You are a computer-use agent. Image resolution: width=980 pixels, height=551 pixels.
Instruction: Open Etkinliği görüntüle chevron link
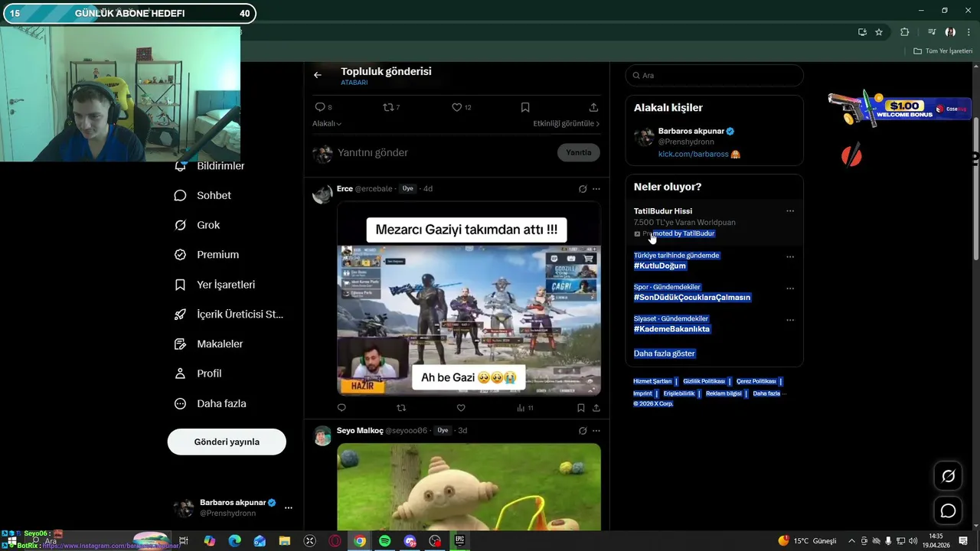click(x=567, y=123)
